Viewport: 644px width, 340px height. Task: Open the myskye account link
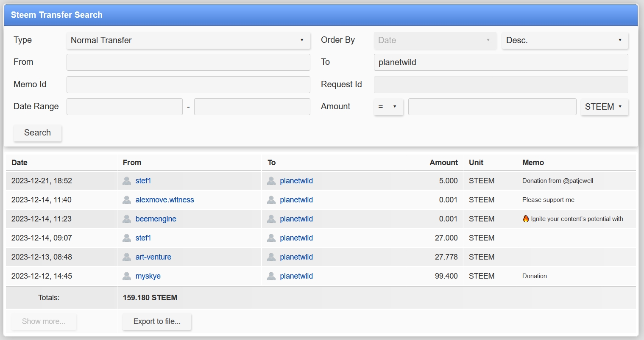pos(148,276)
